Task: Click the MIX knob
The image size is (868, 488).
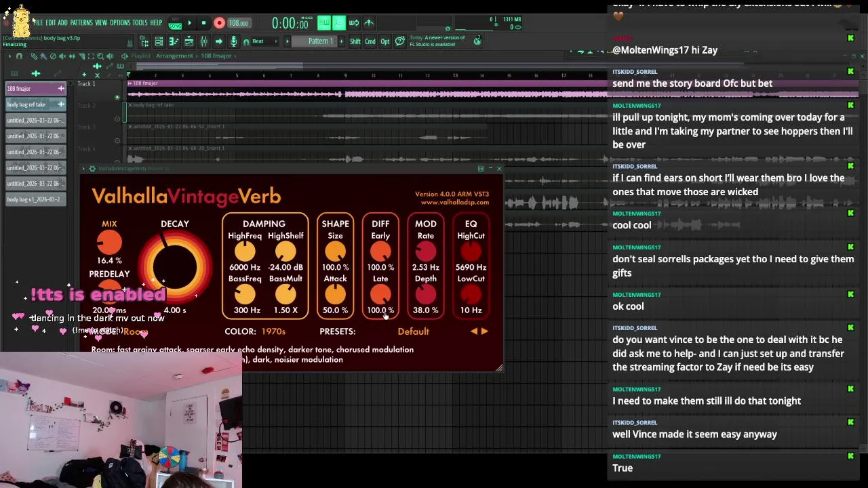Action: 109,242
